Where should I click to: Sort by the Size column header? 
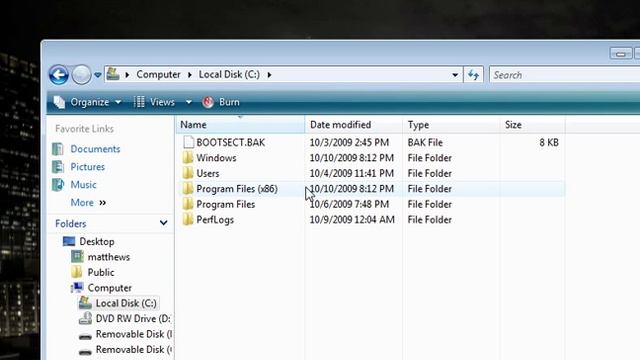[533, 125]
